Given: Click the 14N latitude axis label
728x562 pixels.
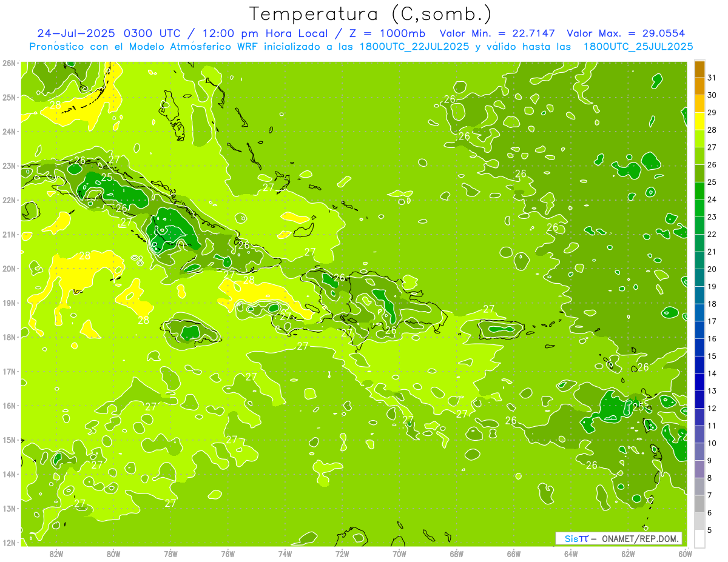Looking at the screenshot, I should tap(9, 474).
